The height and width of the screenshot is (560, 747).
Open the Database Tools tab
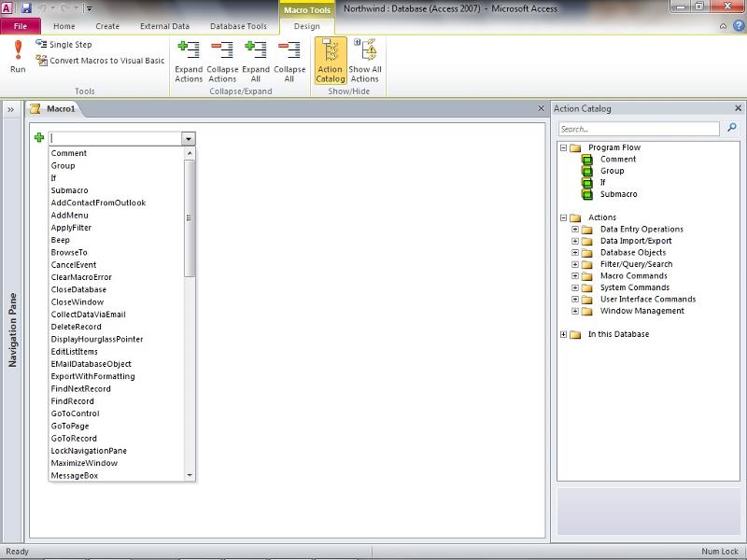pos(238,26)
